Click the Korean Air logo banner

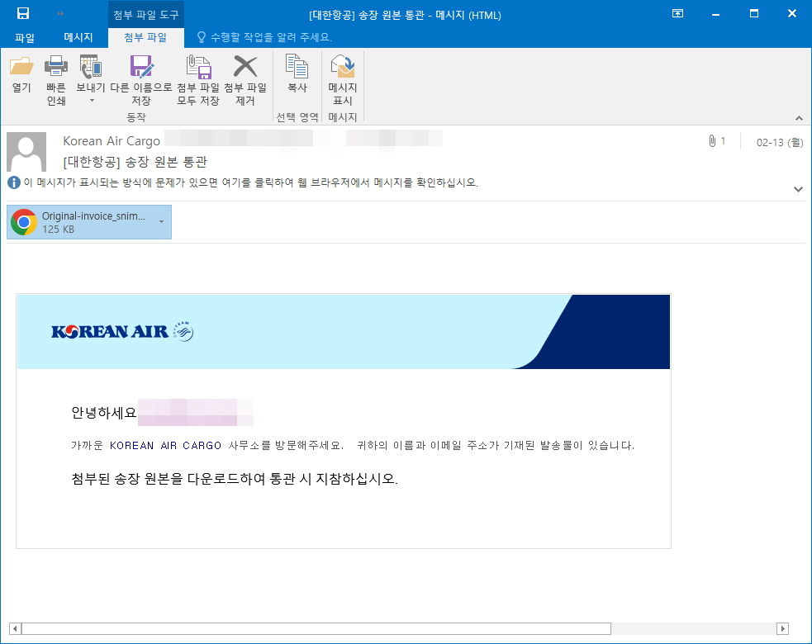tap(344, 332)
